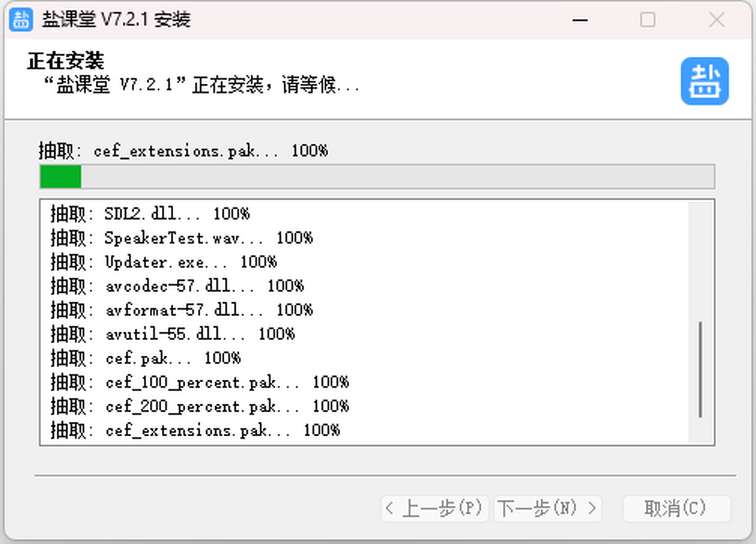756x544 pixels.
Task: Close the installer window
Action: (716, 20)
